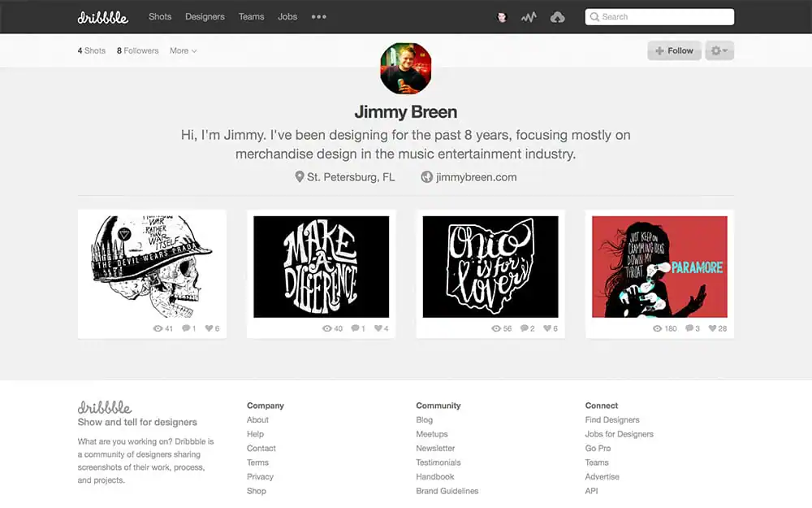The image size is (812, 508).
Task: Open the Help footer link
Action: click(255, 434)
